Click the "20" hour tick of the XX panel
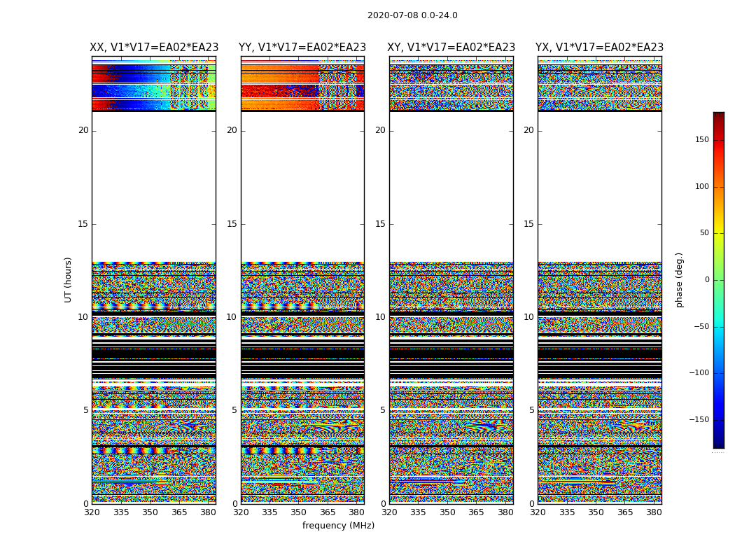Viewport: 735px width, 560px height. [x=83, y=131]
